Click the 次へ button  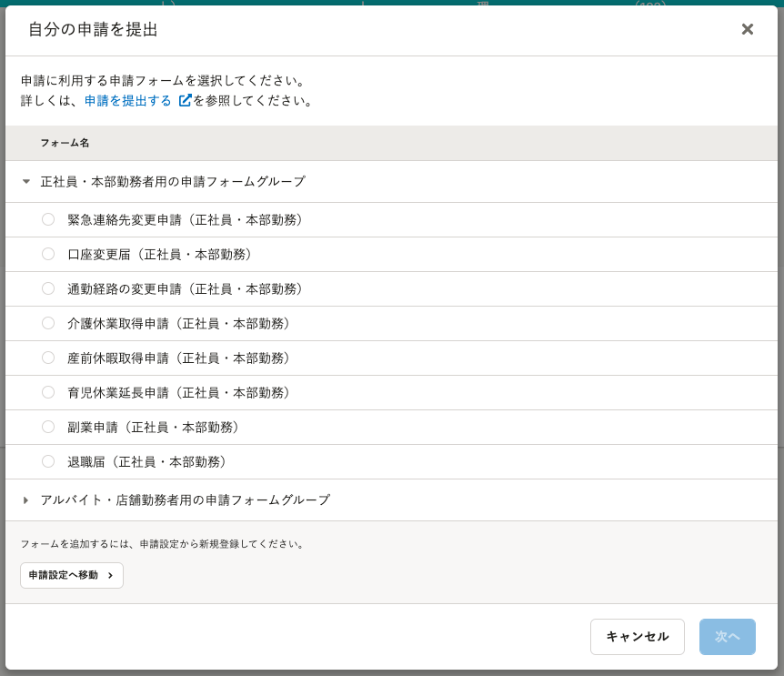(727, 637)
